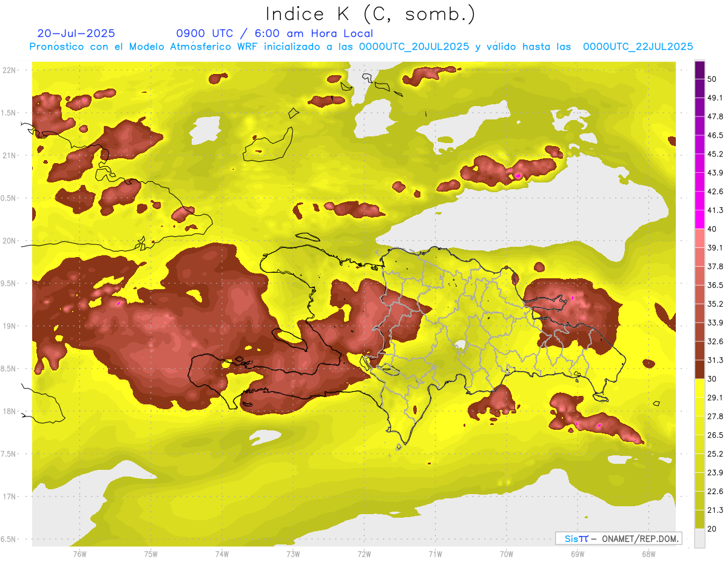728x562 pixels.
Task: Click the "39.1" color scale value
Action: coord(715,247)
